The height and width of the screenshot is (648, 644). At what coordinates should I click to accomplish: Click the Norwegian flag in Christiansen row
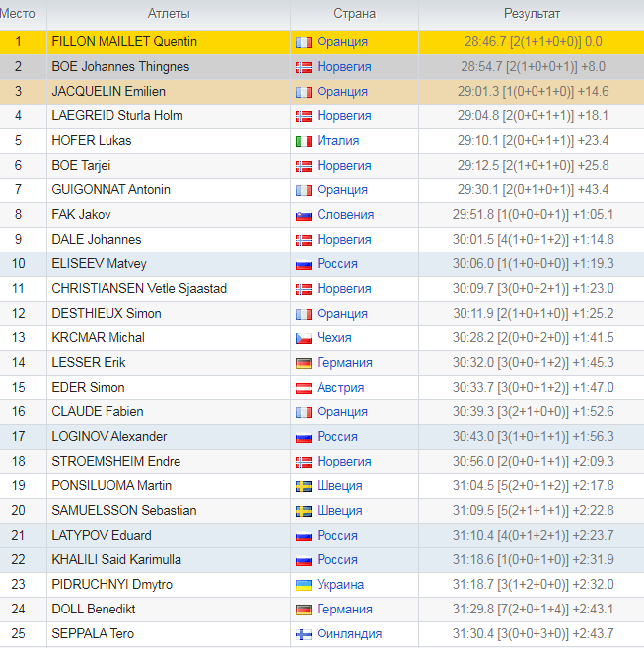tap(304, 289)
